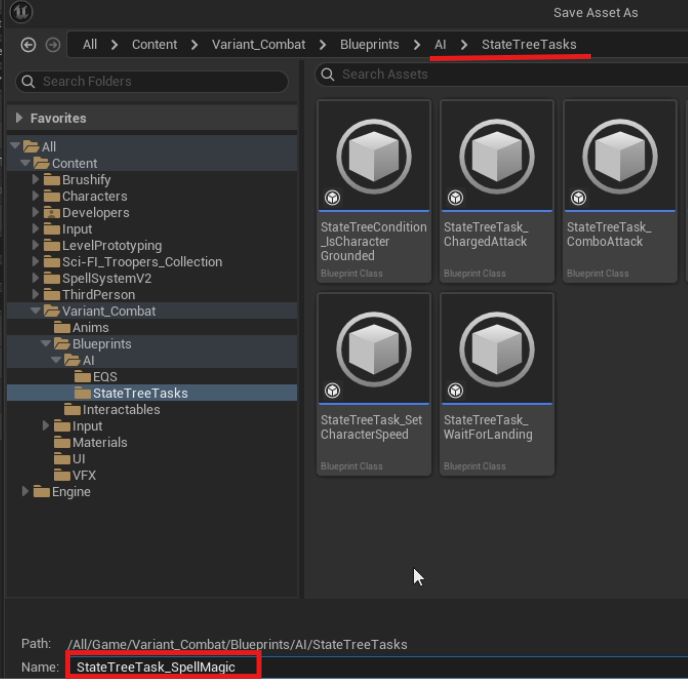Select the Characters folder icon
Viewport: 688px width, 679px height.
52,196
